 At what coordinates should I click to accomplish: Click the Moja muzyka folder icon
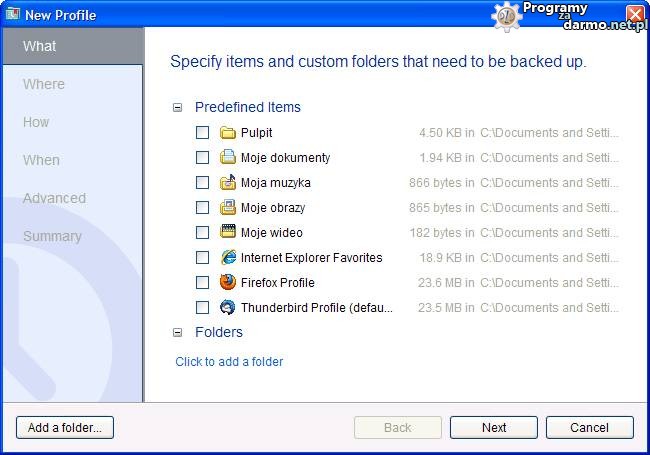228,183
